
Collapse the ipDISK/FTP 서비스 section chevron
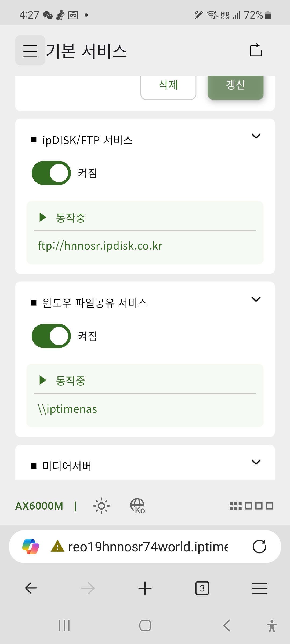[x=256, y=136]
